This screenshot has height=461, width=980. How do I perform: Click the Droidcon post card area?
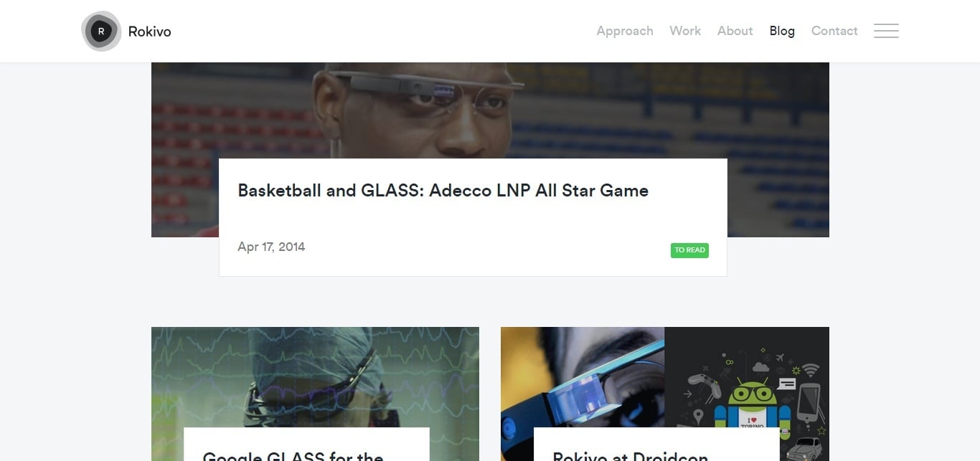[656, 445]
